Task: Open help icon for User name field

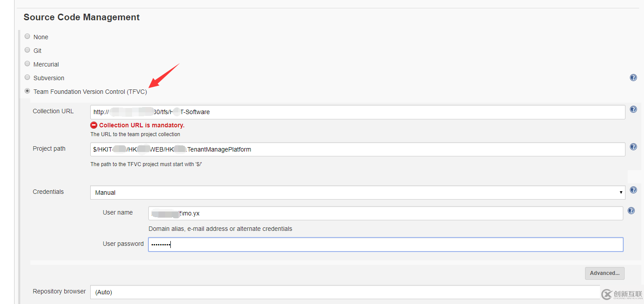Action: tap(631, 211)
